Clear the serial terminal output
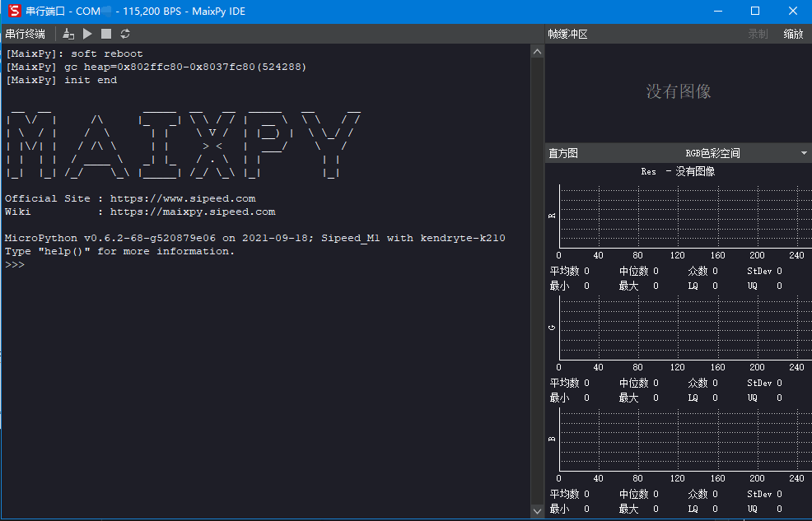The width and height of the screenshot is (812, 521). coord(68,34)
